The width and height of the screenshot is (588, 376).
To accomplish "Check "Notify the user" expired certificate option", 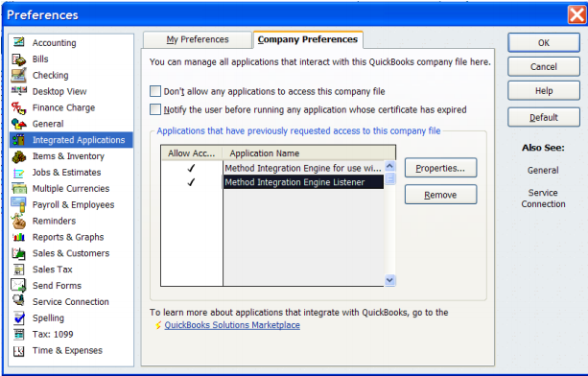I will [155, 109].
